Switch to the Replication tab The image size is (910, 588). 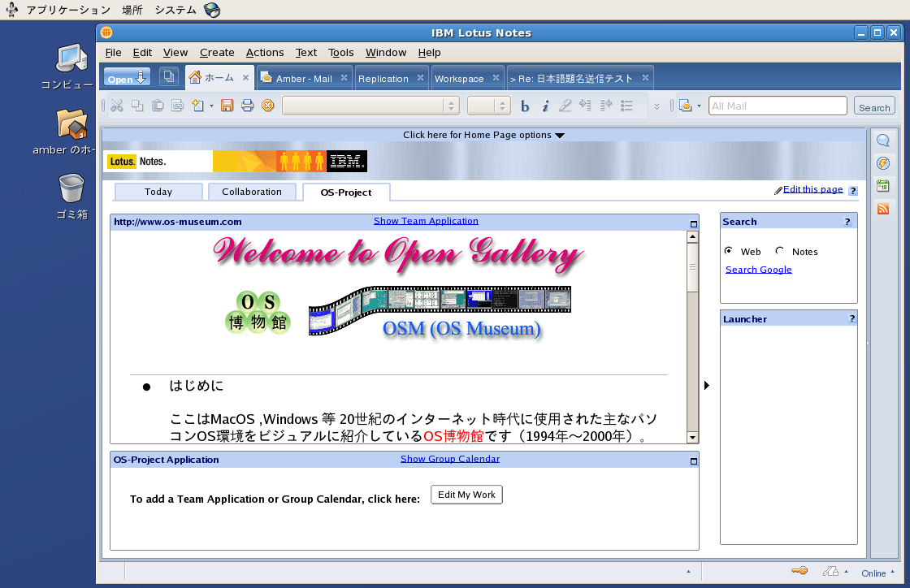click(x=390, y=78)
